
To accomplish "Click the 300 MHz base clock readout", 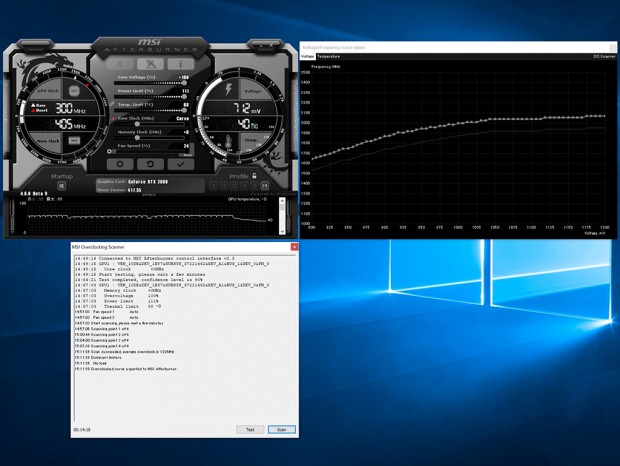I will (70, 108).
